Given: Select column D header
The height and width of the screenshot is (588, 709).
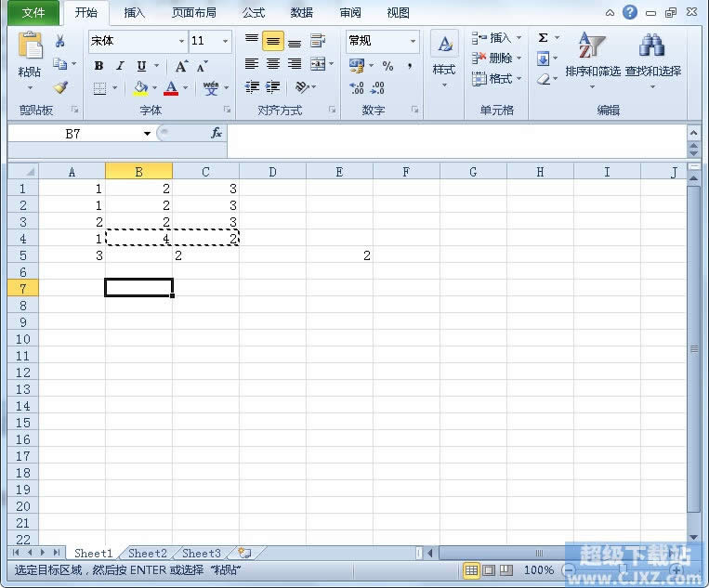Looking at the screenshot, I should coord(272,172).
